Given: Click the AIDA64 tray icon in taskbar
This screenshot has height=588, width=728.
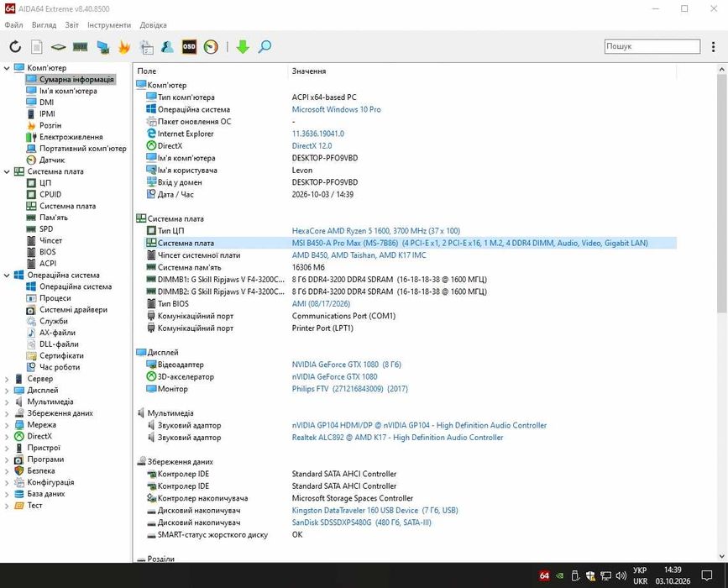Looking at the screenshot, I should [x=544, y=576].
